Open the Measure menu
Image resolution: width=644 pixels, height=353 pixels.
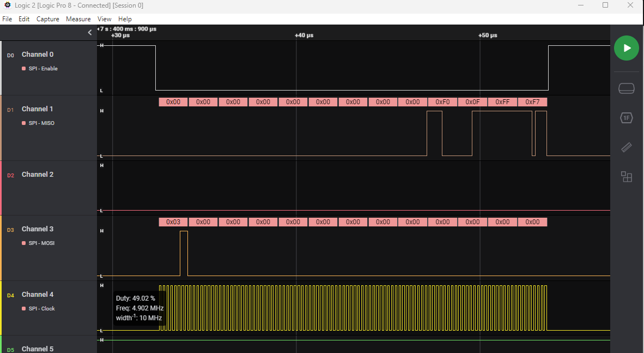78,19
